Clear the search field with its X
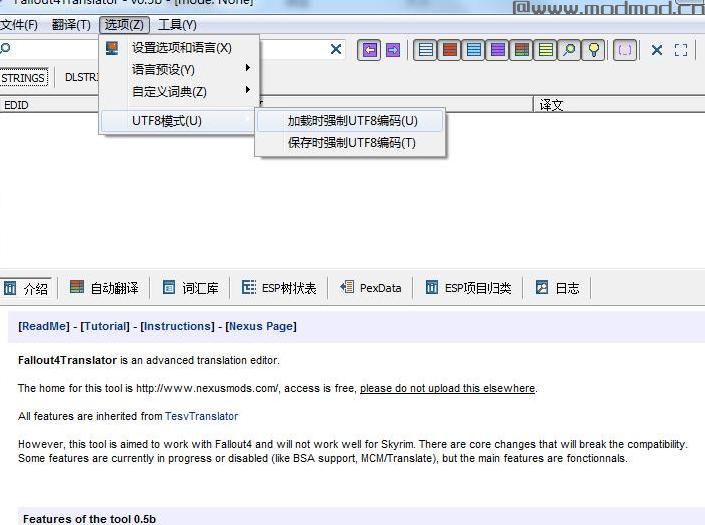This screenshot has height=525, width=705. coord(336,49)
